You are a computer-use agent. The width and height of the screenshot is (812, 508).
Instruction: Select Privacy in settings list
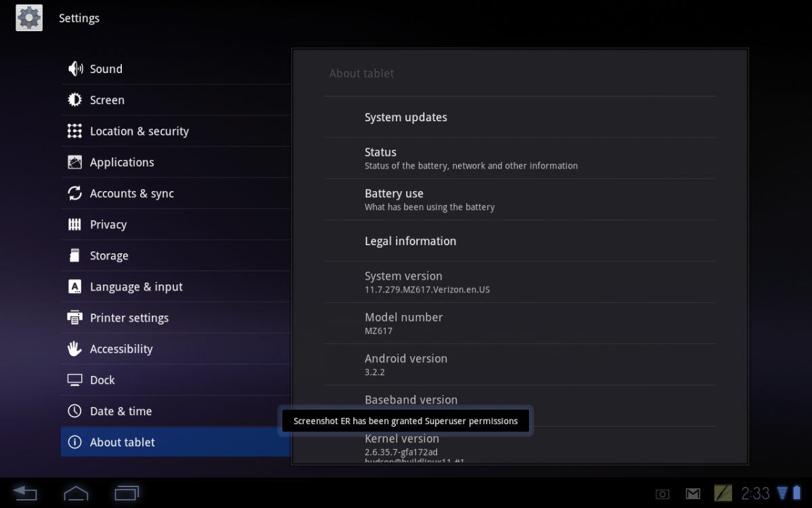click(x=108, y=225)
